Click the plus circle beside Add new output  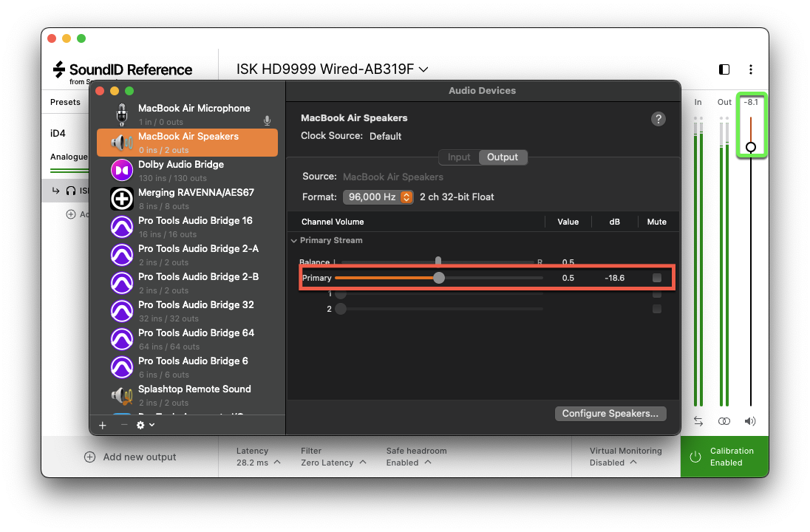tap(90, 457)
